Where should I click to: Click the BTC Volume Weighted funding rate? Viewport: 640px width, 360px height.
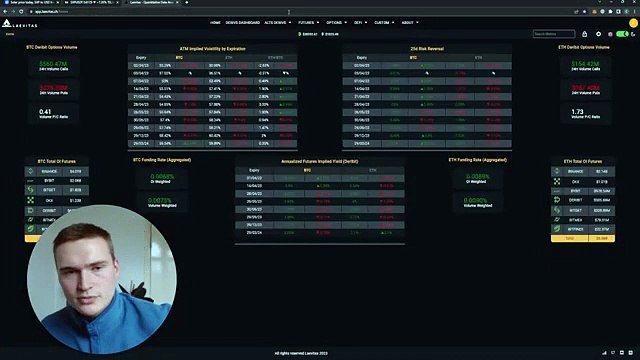click(x=162, y=202)
